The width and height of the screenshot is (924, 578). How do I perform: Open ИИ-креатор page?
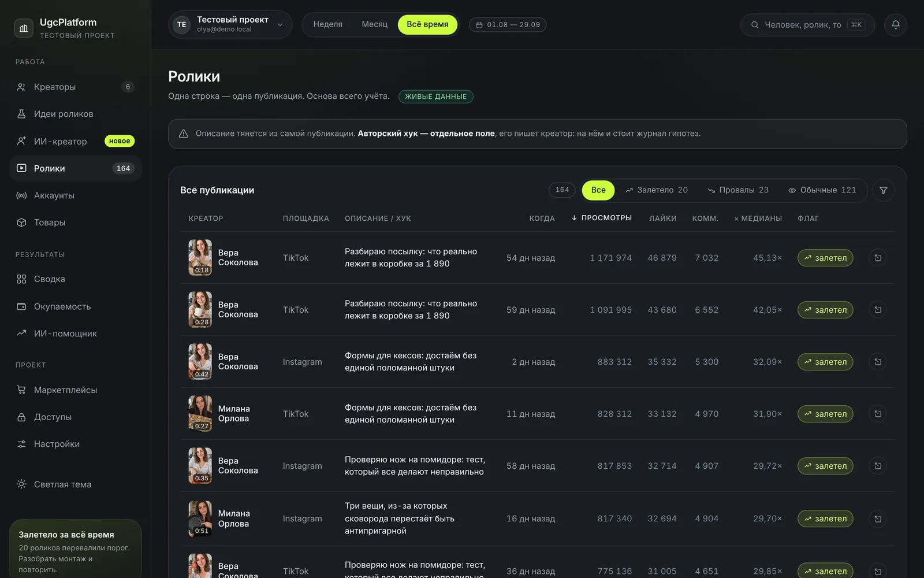click(76, 141)
